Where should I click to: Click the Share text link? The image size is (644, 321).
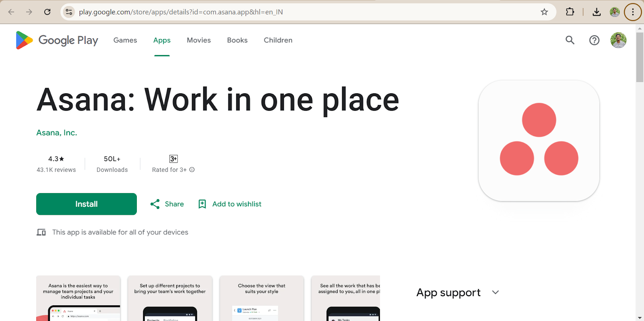[174, 204]
